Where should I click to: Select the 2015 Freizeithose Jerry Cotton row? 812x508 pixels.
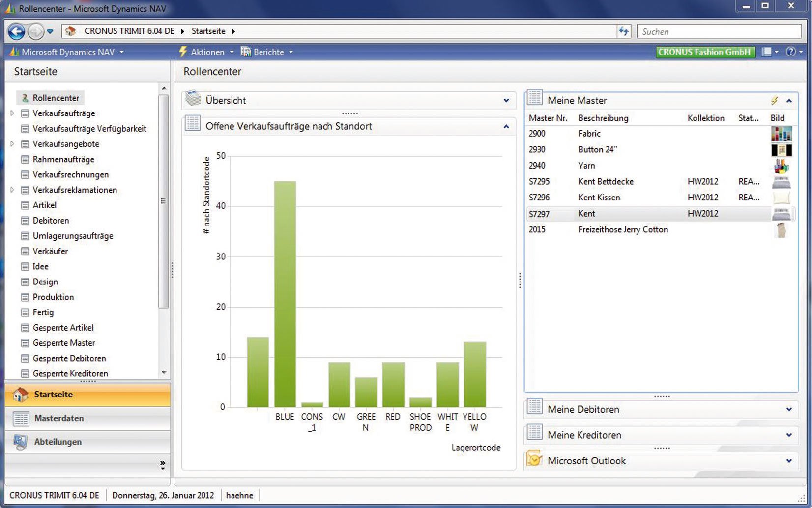pyautogui.click(x=660, y=229)
